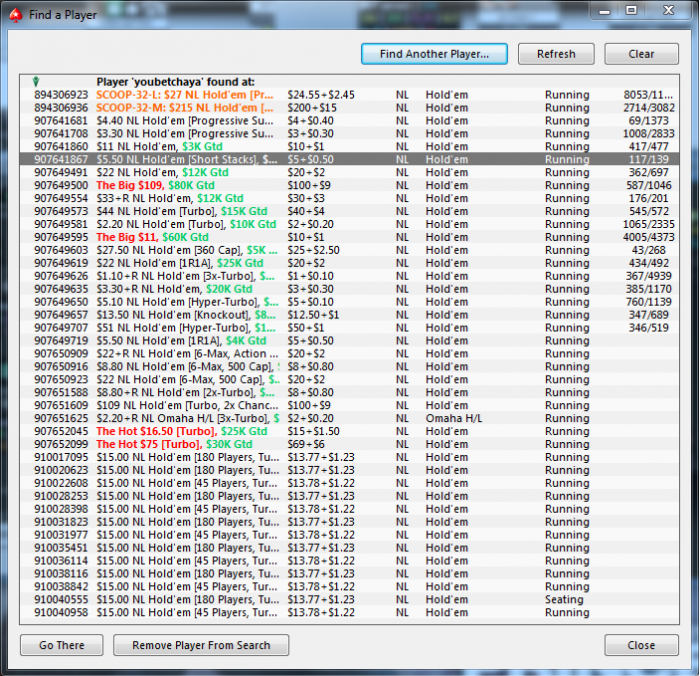Select the $5.50 NL Hold'em [1R1A] $4K row
Screen dimensions: 700x676
pos(350,341)
